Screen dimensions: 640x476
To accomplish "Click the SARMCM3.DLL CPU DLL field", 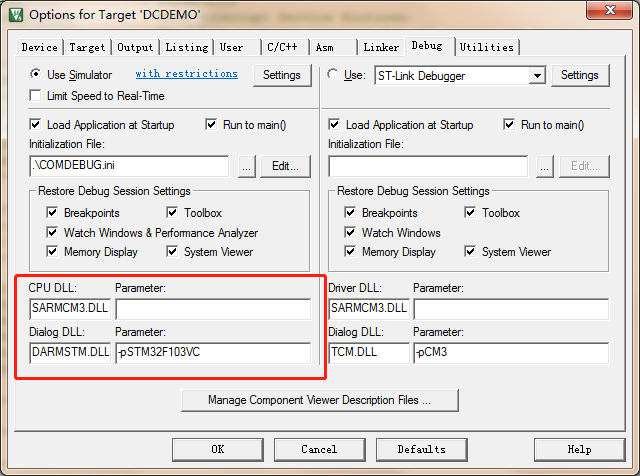I will [x=69, y=308].
